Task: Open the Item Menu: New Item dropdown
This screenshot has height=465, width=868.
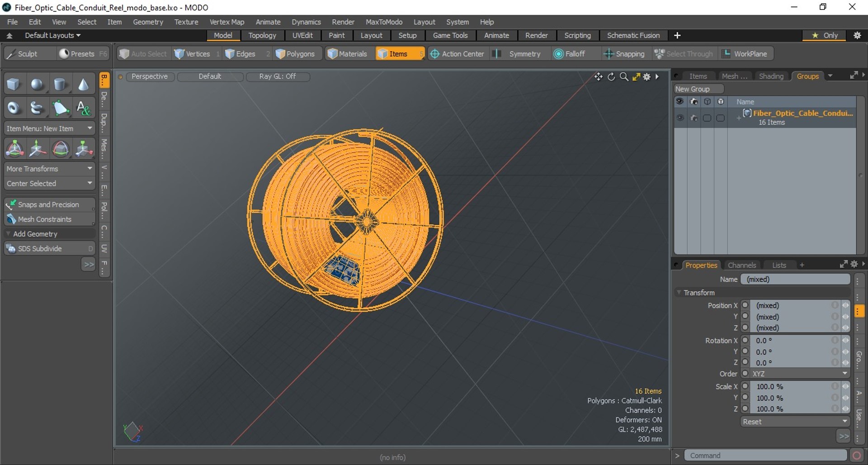Action: (x=50, y=128)
